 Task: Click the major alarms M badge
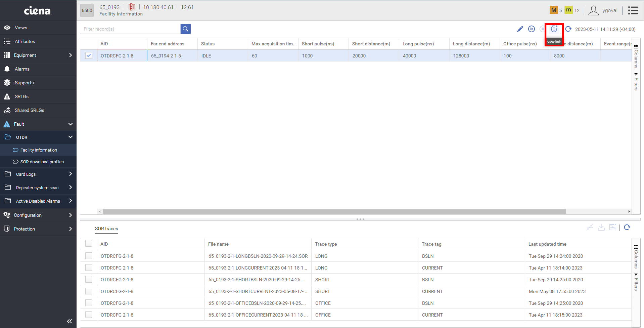coord(554,10)
